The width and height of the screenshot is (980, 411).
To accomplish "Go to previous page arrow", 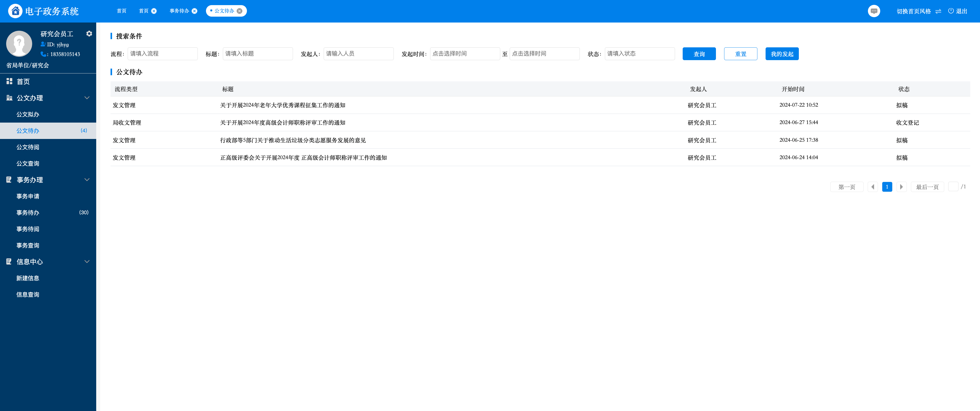I will pos(873,187).
